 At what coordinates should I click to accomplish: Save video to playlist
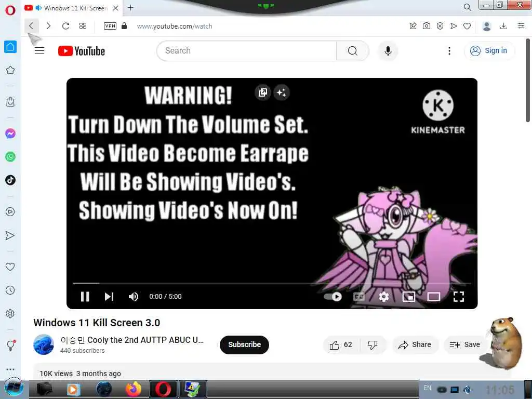[x=465, y=345]
